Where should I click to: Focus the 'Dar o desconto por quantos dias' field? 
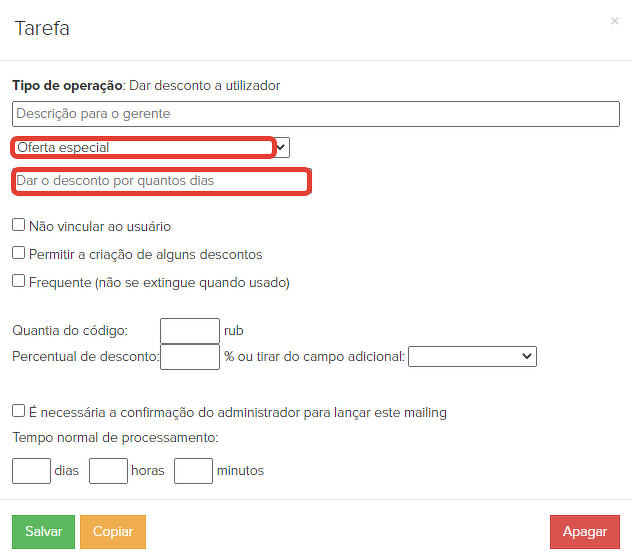pos(160,181)
